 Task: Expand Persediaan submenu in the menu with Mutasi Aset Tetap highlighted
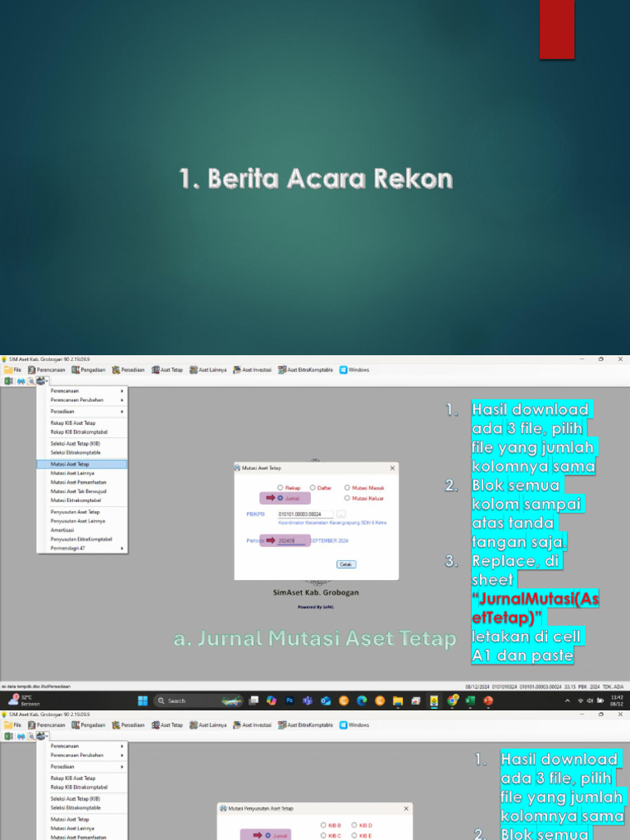[x=82, y=412]
